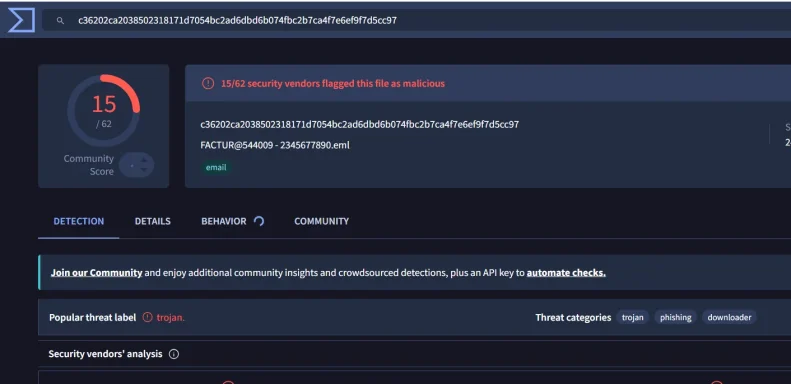Click the Security vendors' analysis heading

(x=105, y=354)
